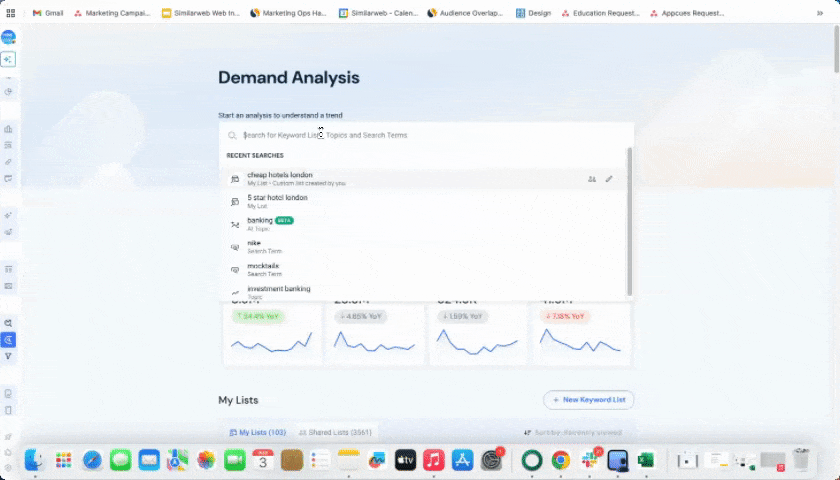Image resolution: width=840 pixels, height=480 pixels.
Task: Open Music from the dock
Action: tap(434, 460)
